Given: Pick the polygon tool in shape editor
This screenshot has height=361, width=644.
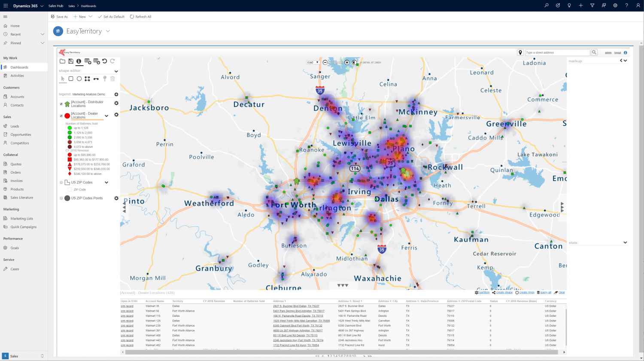Looking at the screenshot, I should click(87, 79).
